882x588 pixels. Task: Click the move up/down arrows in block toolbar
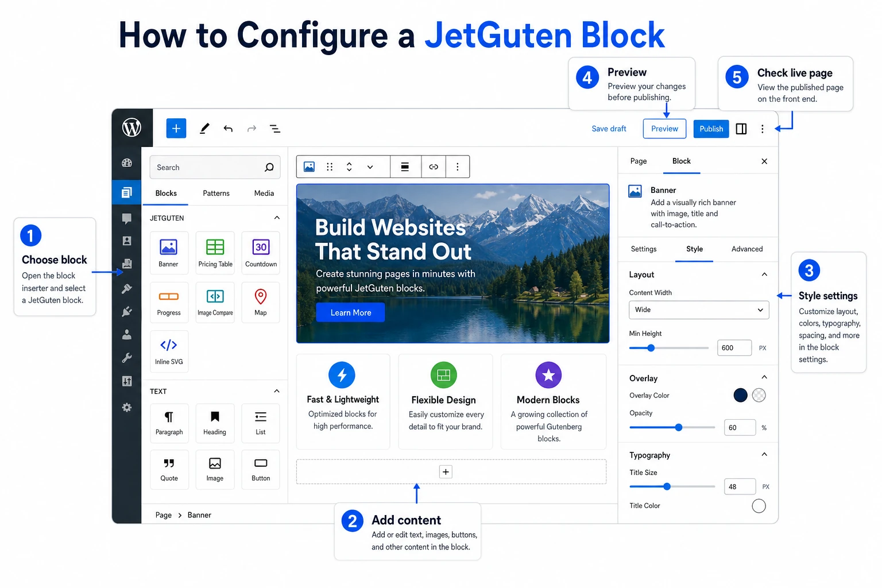click(349, 167)
